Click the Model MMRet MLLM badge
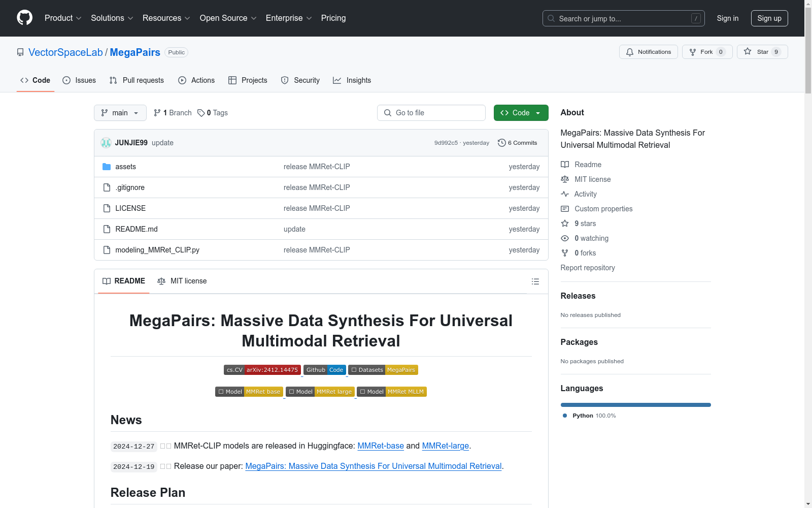812x508 pixels. [392, 392]
